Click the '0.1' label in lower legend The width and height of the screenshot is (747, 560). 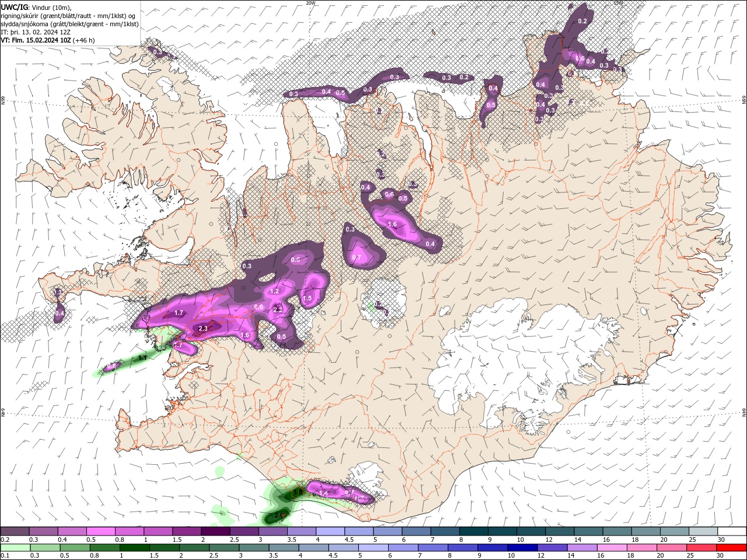(x=4, y=556)
